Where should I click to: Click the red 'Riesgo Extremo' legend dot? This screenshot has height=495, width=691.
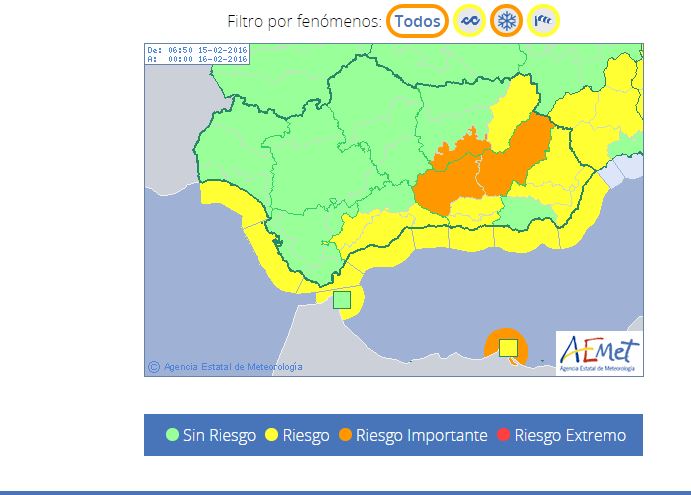504,436
